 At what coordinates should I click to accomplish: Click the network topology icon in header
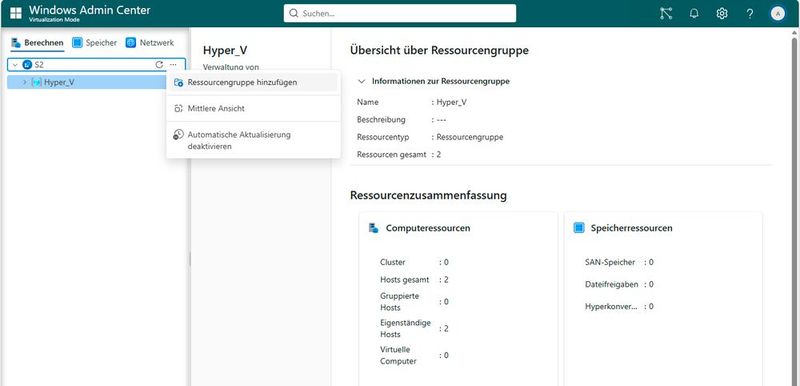coord(666,14)
